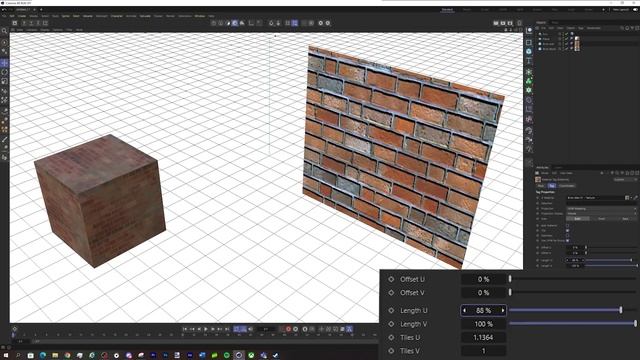Open the Edit Render Settings icon
The width and height of the screenshot is (640, 360).
coord(510,23)
